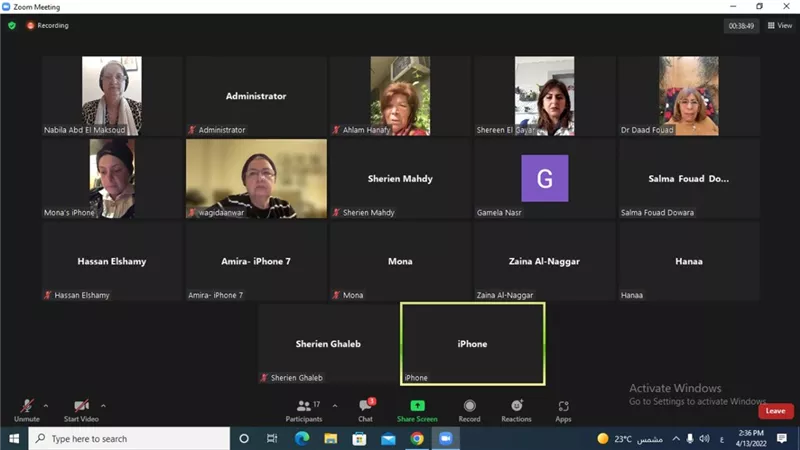Click Gamela Nasr's purple G avatar
This screenshot has width=800, height=450.
[544, 178]
